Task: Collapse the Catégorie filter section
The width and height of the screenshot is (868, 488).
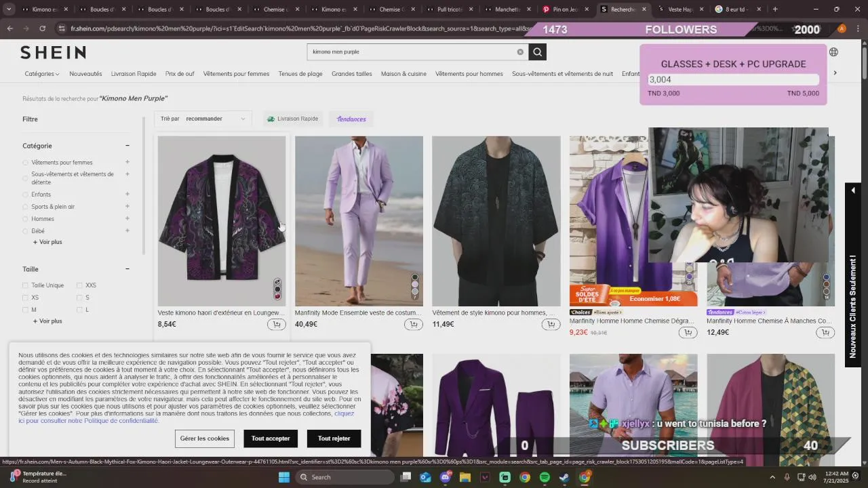Action: click(127, 146)
